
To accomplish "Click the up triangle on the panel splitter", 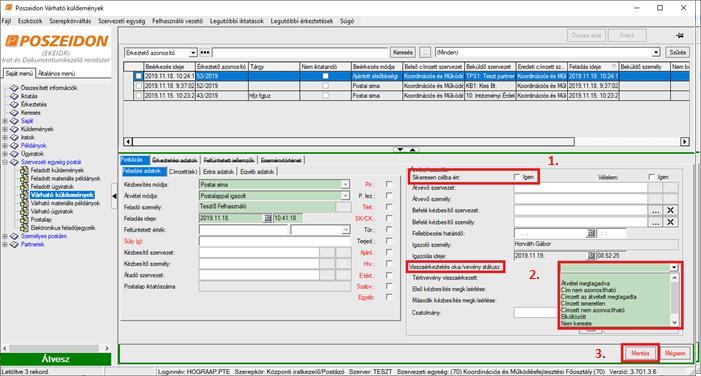I will pyautogui.click(x=412, y=149).
